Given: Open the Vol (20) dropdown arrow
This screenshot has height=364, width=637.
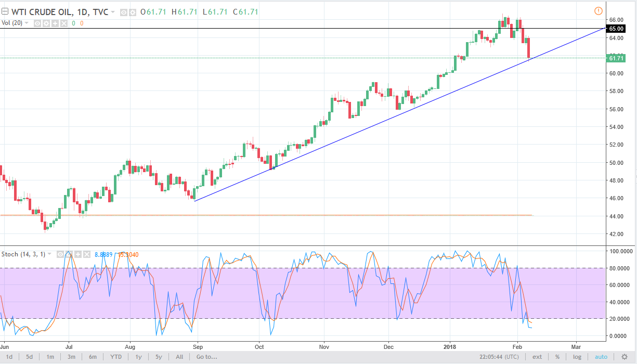Looking at the screenshot, I should 26,23.
